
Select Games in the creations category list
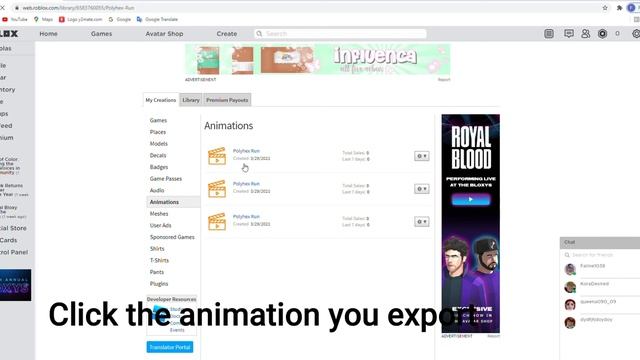tap(158, 120)
